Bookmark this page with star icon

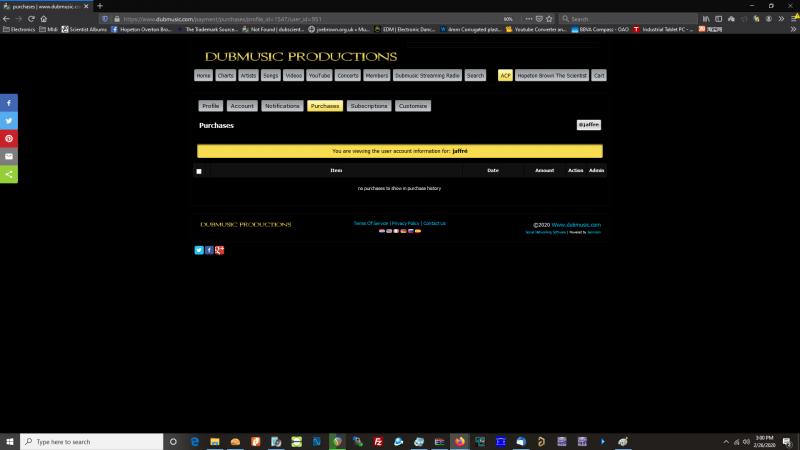[x=549, y=19]
